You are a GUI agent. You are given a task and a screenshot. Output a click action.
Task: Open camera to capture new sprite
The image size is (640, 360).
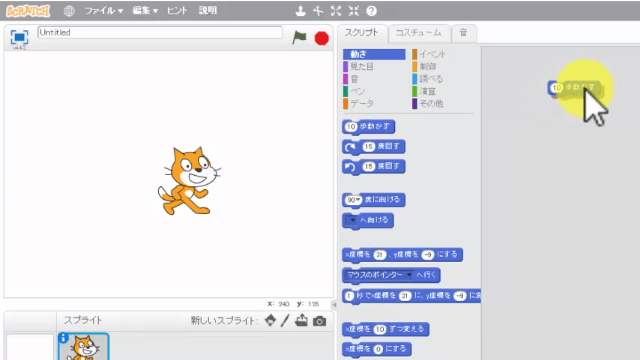click(320, 321)
